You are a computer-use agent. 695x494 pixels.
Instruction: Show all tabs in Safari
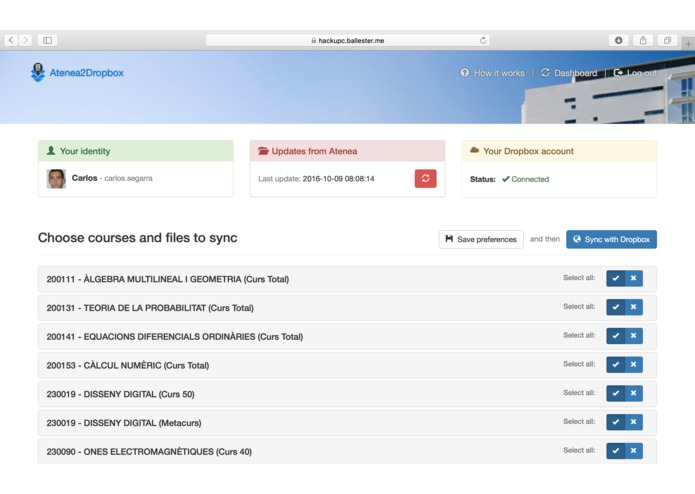coord(667,40)
